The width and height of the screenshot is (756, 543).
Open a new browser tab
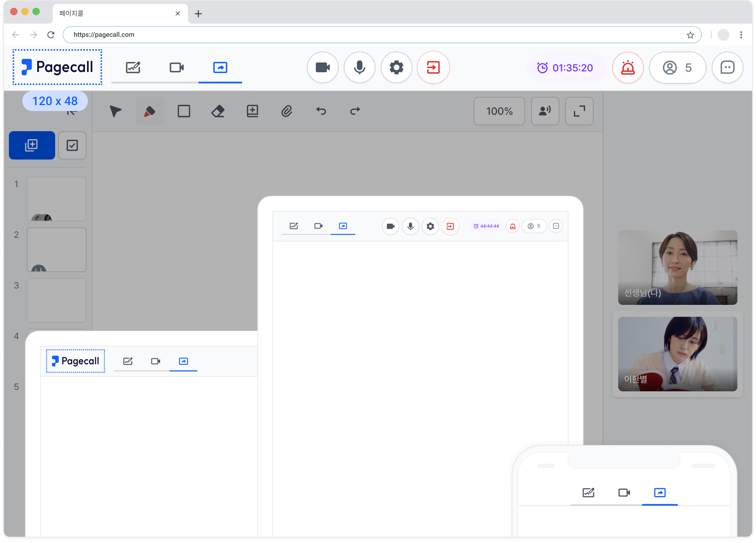point(198,14)
